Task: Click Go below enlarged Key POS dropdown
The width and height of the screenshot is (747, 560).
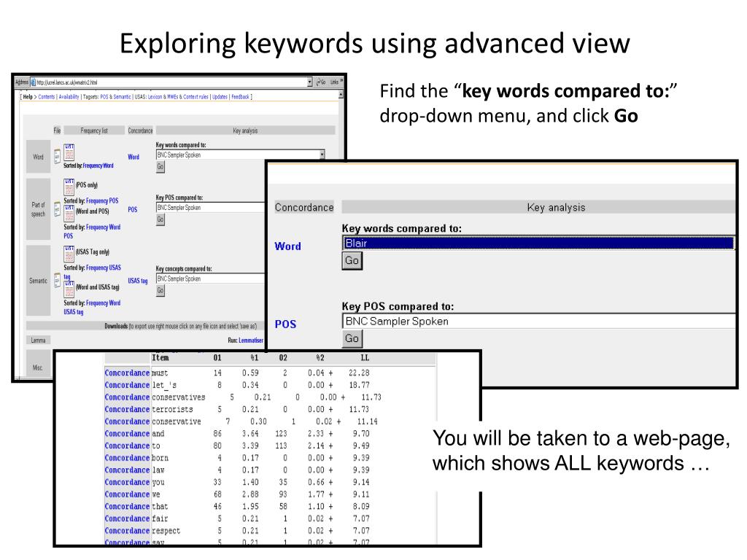Action: coord(352,338)
